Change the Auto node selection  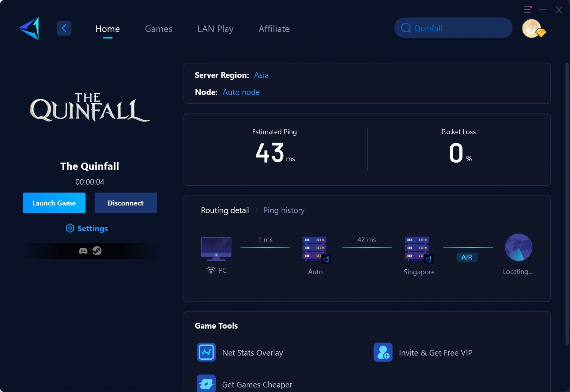click(x=241, y=92)
